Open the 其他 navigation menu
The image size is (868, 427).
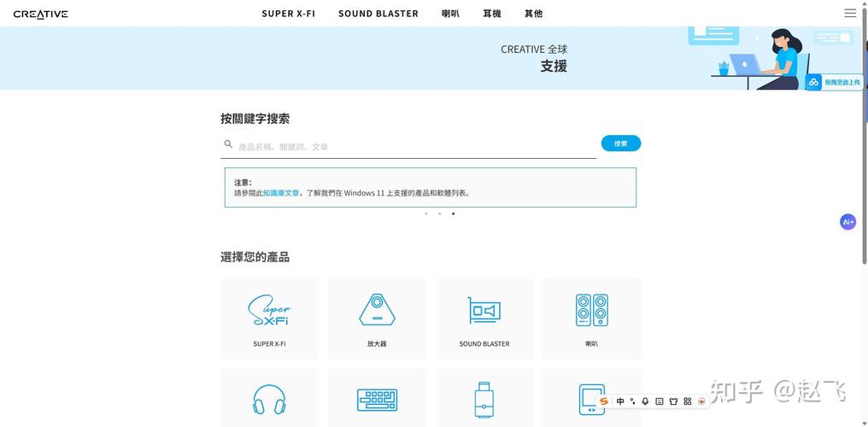coord(534,14)
